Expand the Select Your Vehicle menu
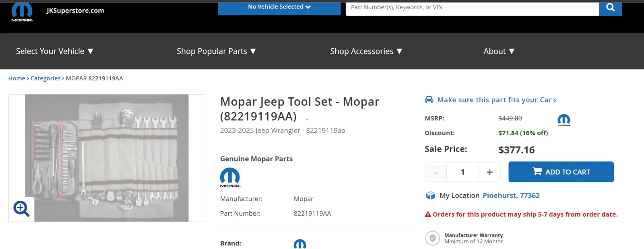This screenshot has width=644, height=249. click(54, 51)
